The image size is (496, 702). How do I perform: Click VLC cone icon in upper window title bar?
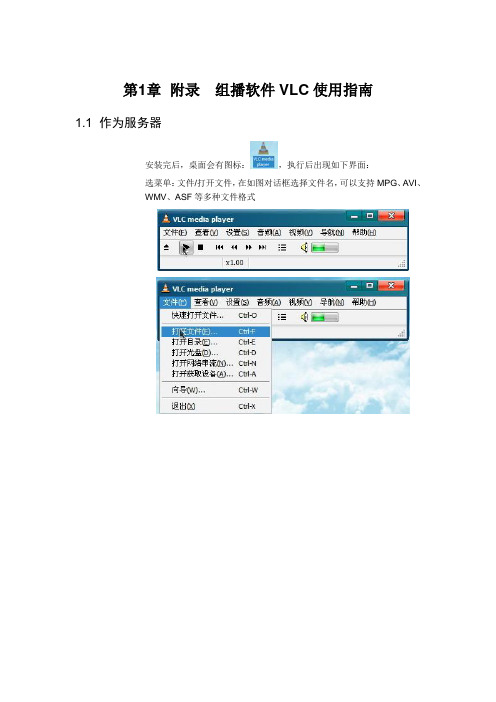(166, 218)
